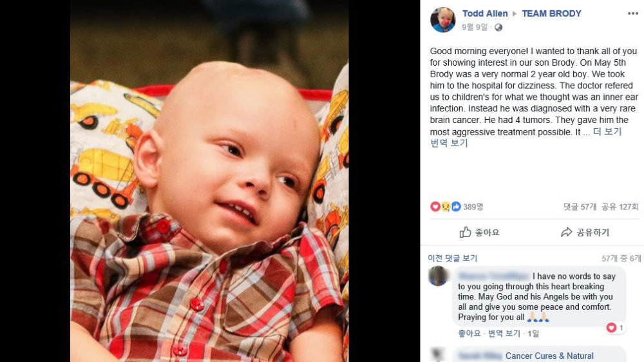Image resolution: width=644 pixels, height=362 pixels.
Task: Click the public globe privacy icon
Action: click(498, 28)
